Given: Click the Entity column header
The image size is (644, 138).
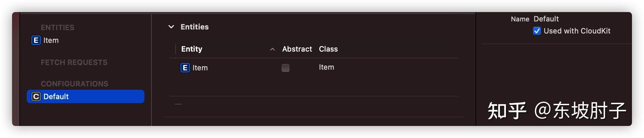Looking at the screenshot, I should click(x=192, y=49).
